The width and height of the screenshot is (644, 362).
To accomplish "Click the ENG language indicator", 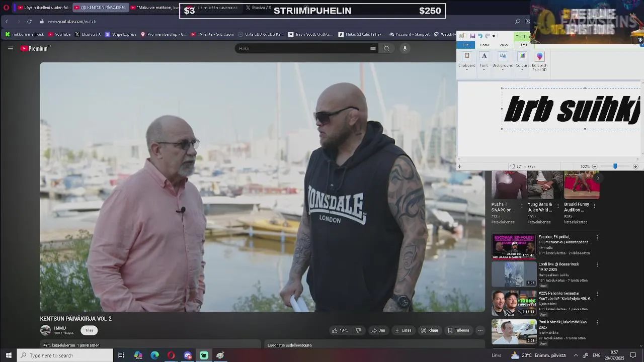I will coord(596,355).
